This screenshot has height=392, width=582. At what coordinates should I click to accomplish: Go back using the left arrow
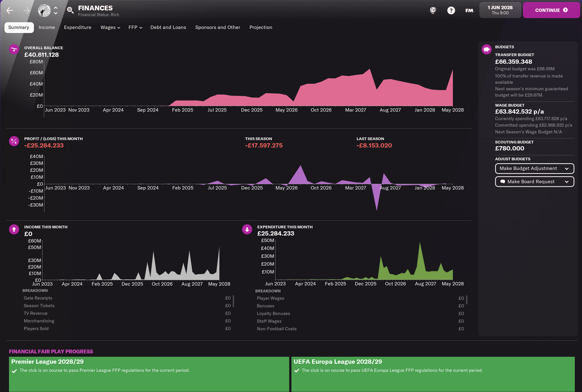[x=10, y=10]
